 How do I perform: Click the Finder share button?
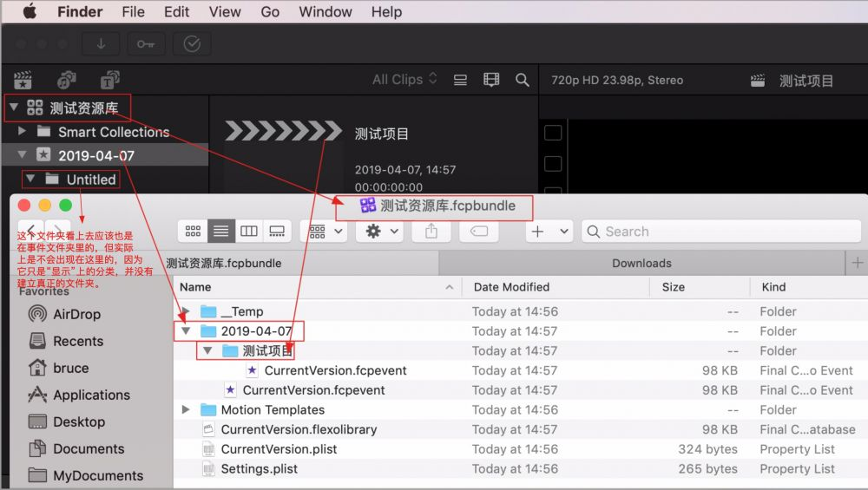[431, 232]
